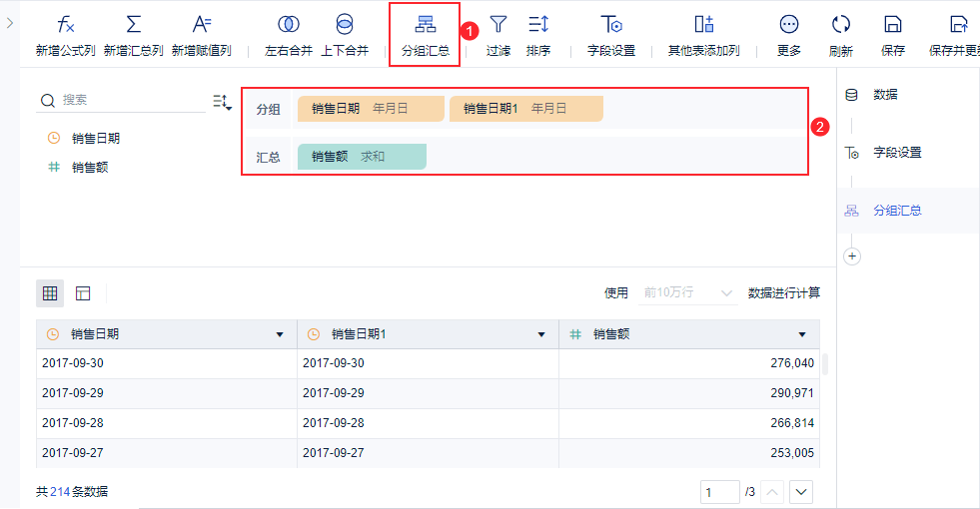The height and width of the screenshot is (509, 980).
Task: Select the 上下合并 top-bottom merge tool
Action: pos(345,36)
